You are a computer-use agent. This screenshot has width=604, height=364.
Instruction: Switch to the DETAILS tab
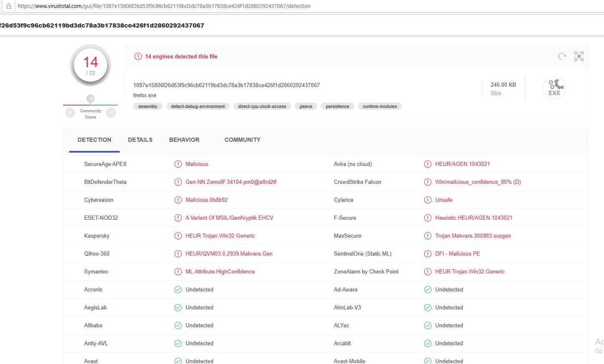(140, 140)
